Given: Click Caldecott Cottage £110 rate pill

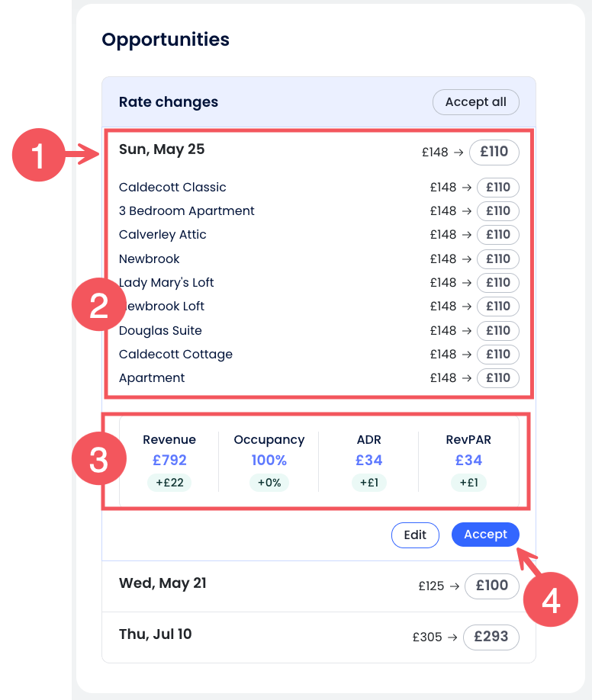Looking at the screenshot, I should [497, 355].
